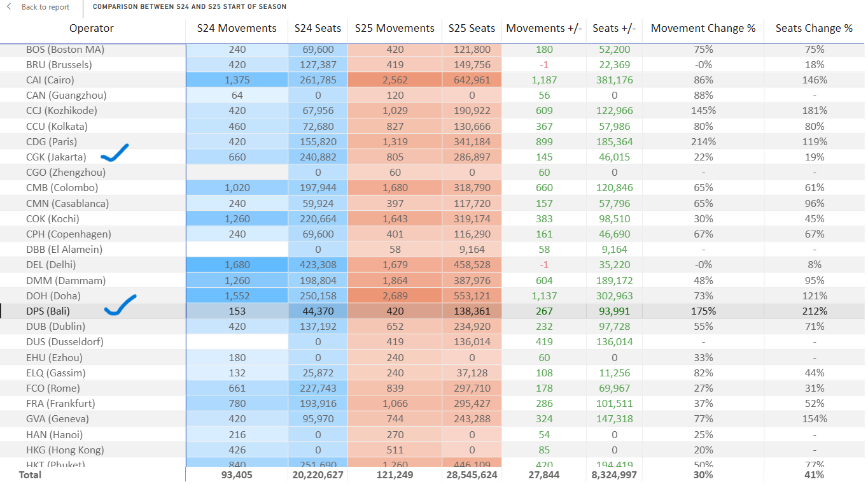Sort by S24 Movements column header
The image size is (868, 484).
(237, 28)
